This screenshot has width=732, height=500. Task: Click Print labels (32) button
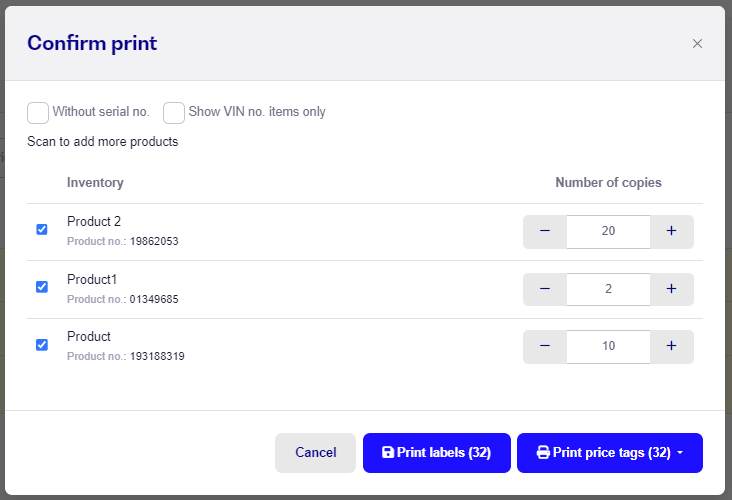coord(436,453)
